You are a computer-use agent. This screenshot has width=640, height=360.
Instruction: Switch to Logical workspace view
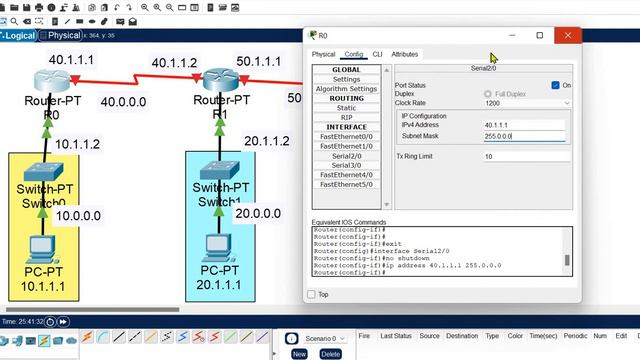point(18,36)
